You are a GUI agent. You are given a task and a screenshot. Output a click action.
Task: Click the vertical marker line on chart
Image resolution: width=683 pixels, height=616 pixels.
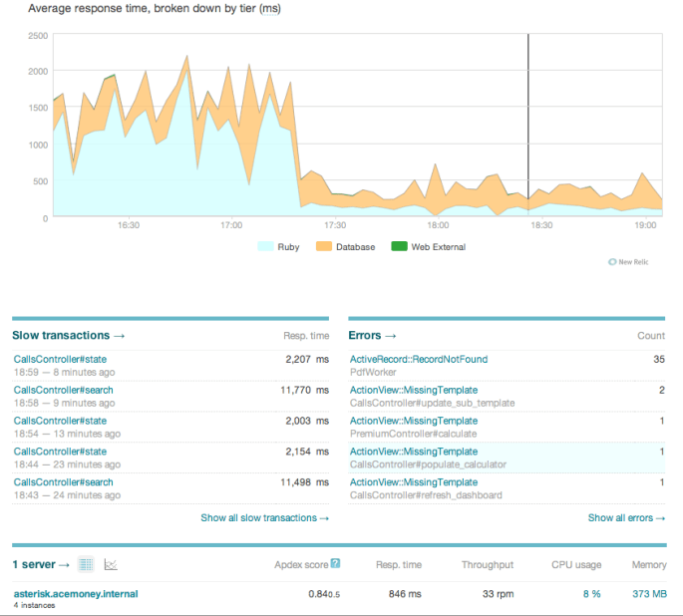coord(527,120)
